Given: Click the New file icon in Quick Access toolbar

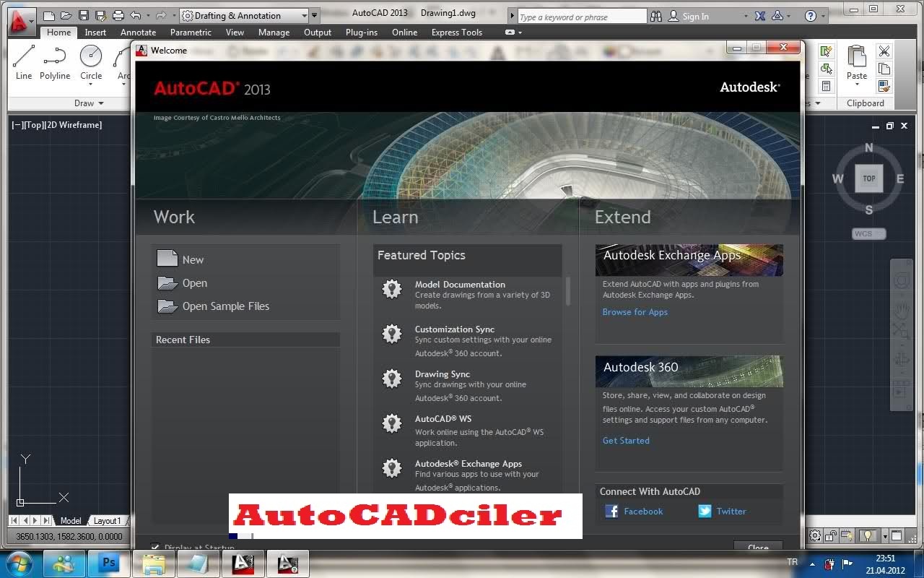Looking at the screenshot, I should tap(49, 15).
